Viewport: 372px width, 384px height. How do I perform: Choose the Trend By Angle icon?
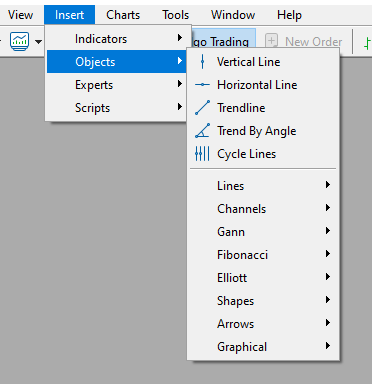click(x=202, y=131)
